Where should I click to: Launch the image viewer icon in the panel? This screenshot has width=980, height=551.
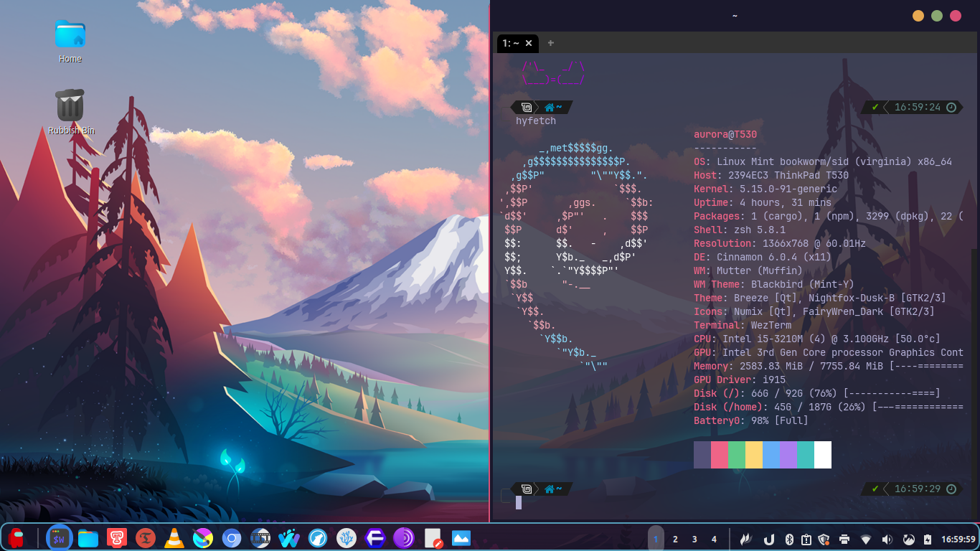click(461, 537)
